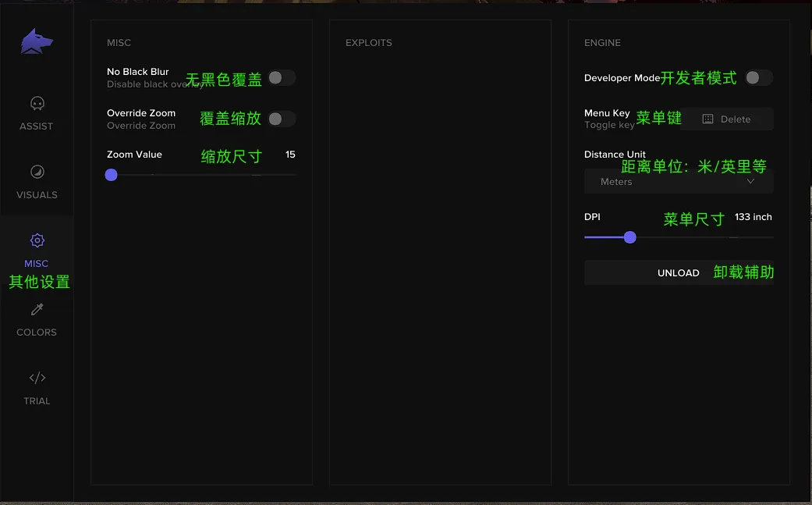Click the chevron arrow in Distance Unit box

(x=750, y=181)
